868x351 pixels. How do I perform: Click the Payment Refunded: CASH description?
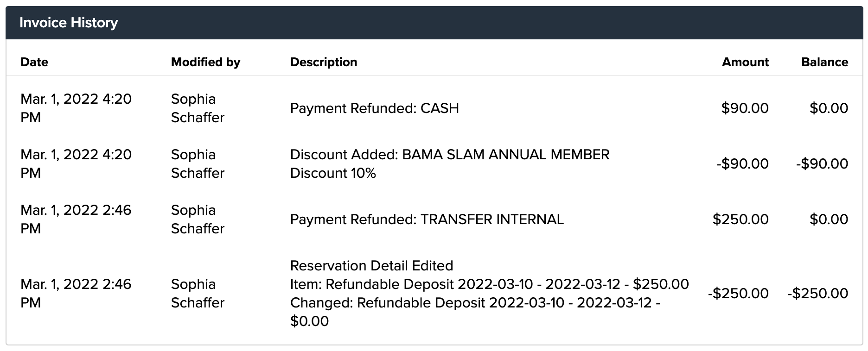[374, 108]
